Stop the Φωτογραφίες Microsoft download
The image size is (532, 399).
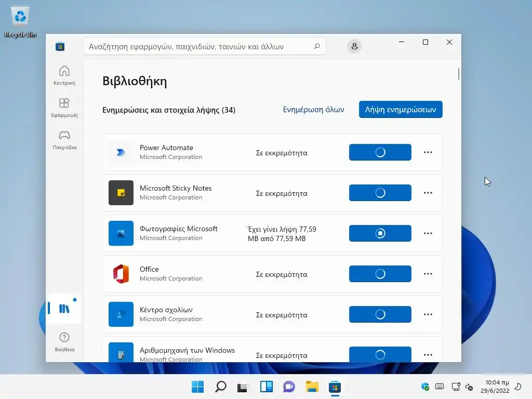(380, 233)
